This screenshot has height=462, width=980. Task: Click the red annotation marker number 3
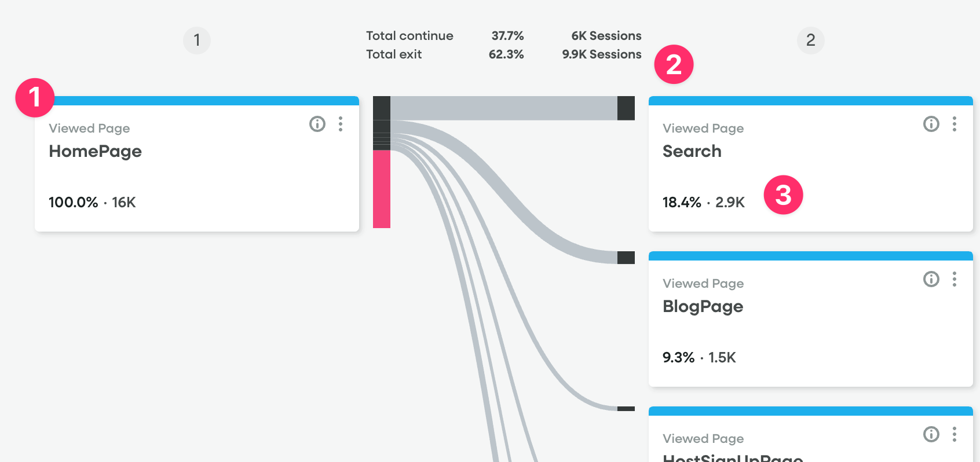[783, 195]
